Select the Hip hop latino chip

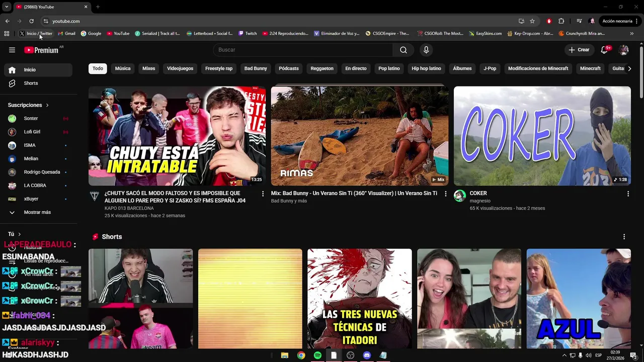pyautogui.click(x=426, y=68)
